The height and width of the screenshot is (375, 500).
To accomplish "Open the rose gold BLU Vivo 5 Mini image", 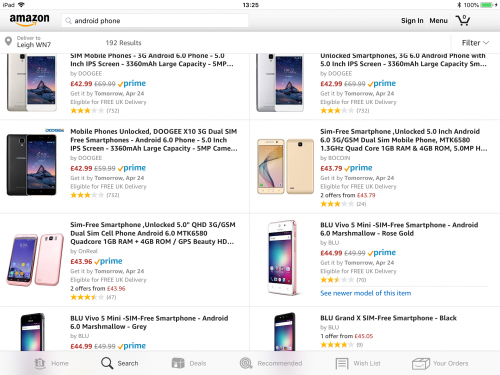I will pos(282,258).
